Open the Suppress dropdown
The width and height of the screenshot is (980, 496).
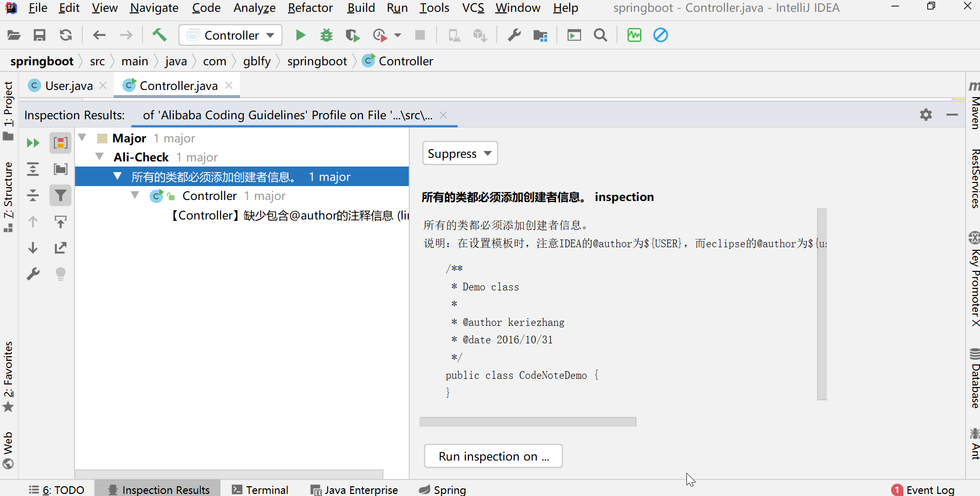(460, 153)
